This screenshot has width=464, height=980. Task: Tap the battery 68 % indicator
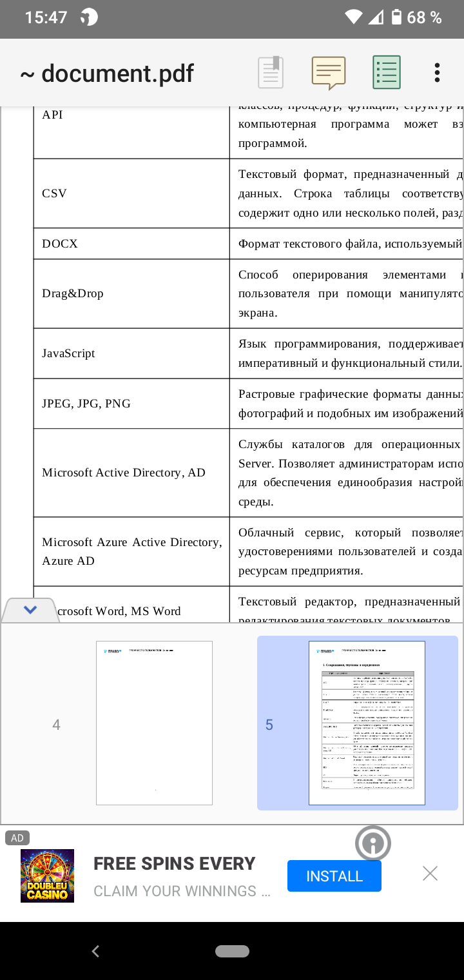click(x=416, y=17)
